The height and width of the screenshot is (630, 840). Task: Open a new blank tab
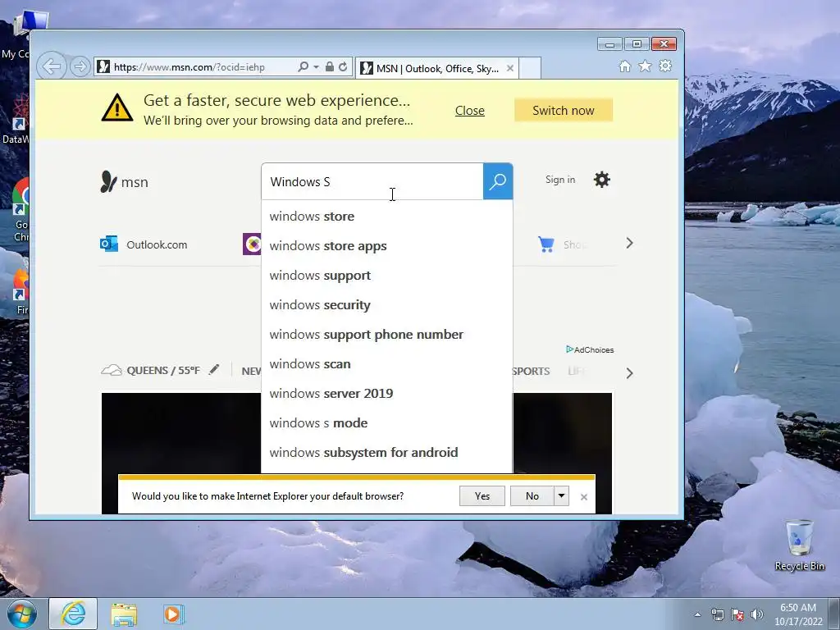tap(530, 69)
